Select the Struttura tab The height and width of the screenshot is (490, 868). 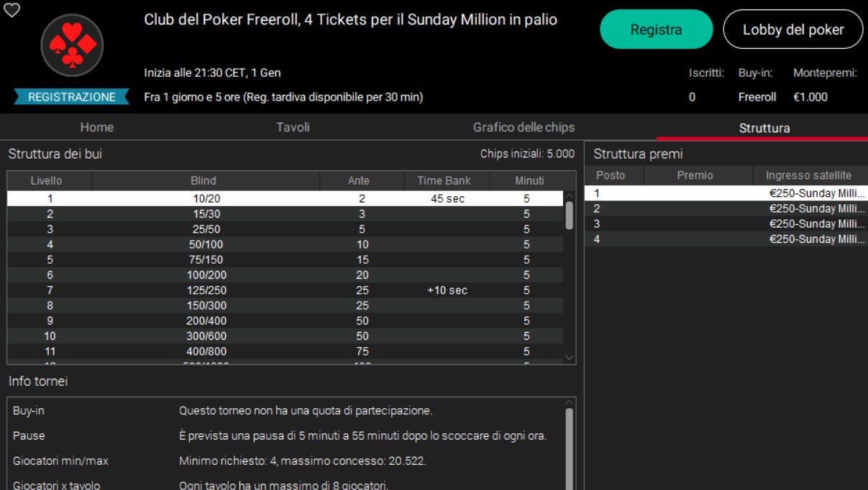(764, 128)
